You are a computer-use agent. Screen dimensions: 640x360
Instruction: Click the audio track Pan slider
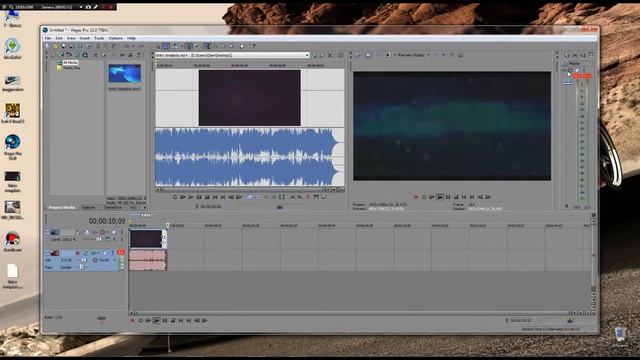(x=81, y=267)
